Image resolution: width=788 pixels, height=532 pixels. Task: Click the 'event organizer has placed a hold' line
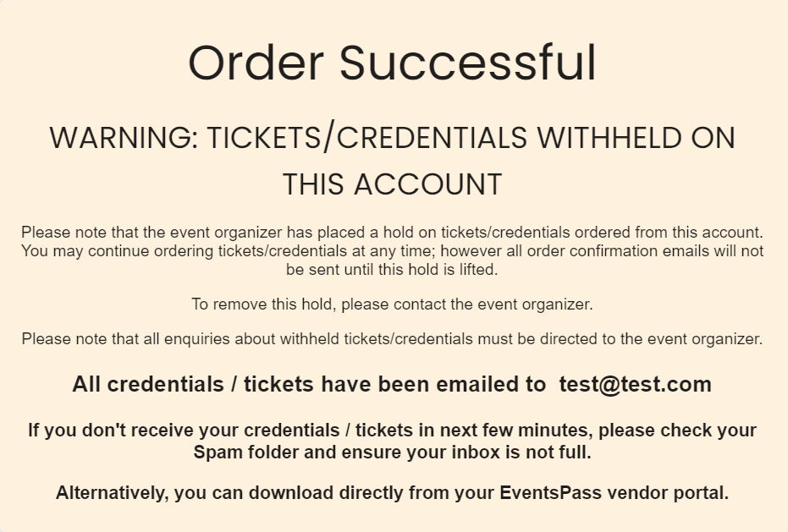tap(392, 233)
